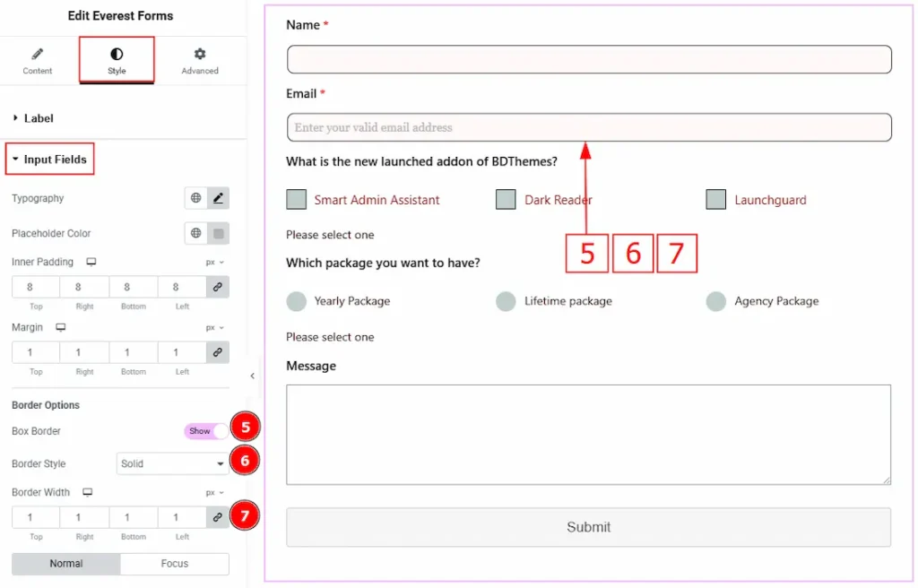Toggle the Border Width link values icon

click(x=217, y=517)
